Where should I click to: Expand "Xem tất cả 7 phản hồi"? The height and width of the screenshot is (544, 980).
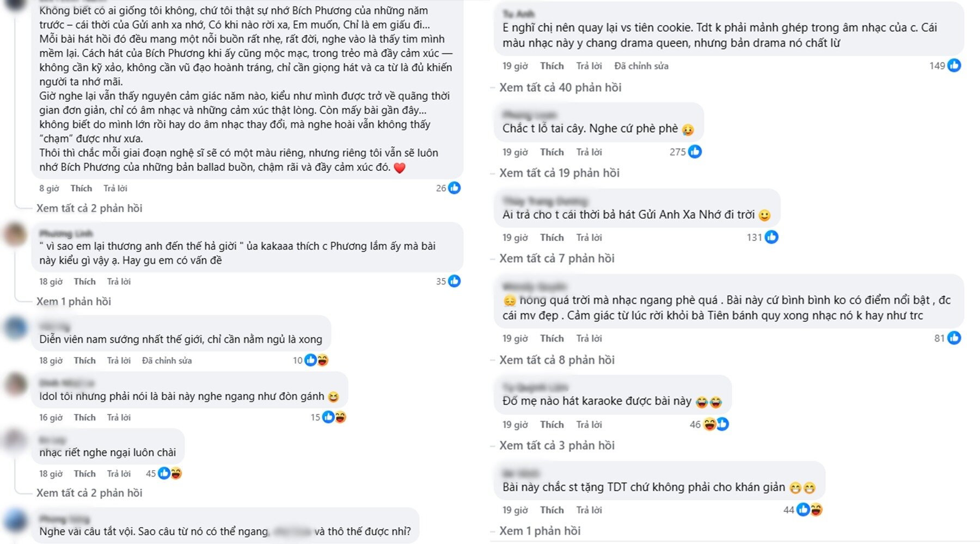tap(556, 258)
